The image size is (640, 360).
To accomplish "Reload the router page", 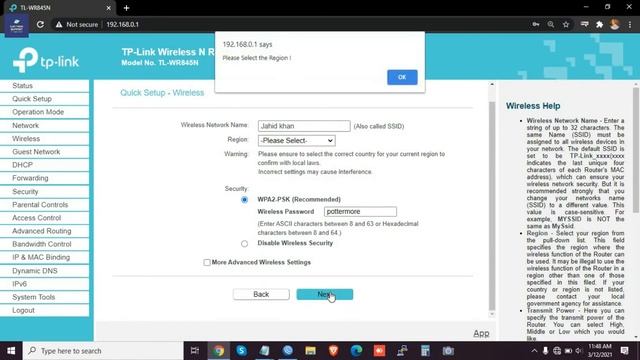I will click(x=40, y=24).
